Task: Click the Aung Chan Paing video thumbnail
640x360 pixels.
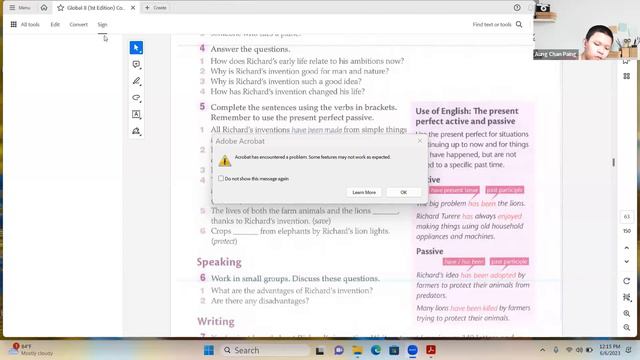Action: coord(587,31)
